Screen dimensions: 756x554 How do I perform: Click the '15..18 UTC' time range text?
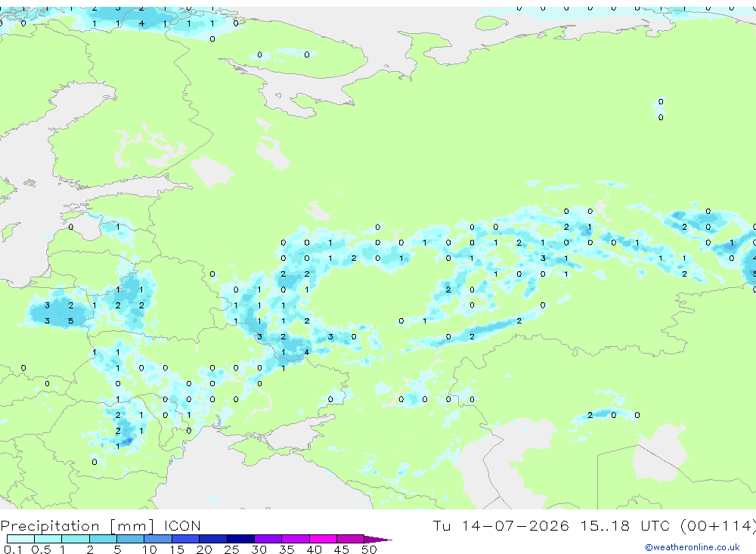(x=624, y=525)
